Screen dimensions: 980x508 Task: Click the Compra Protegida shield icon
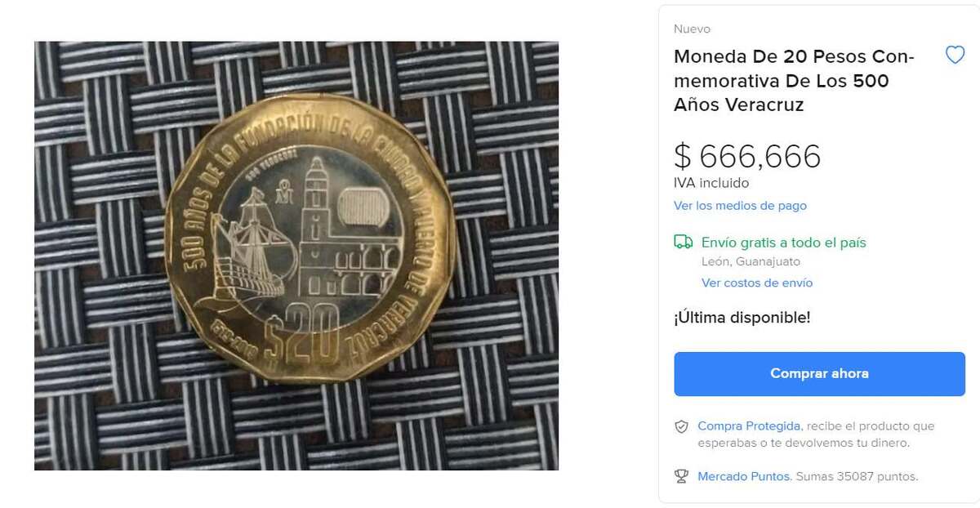[681, 426]
